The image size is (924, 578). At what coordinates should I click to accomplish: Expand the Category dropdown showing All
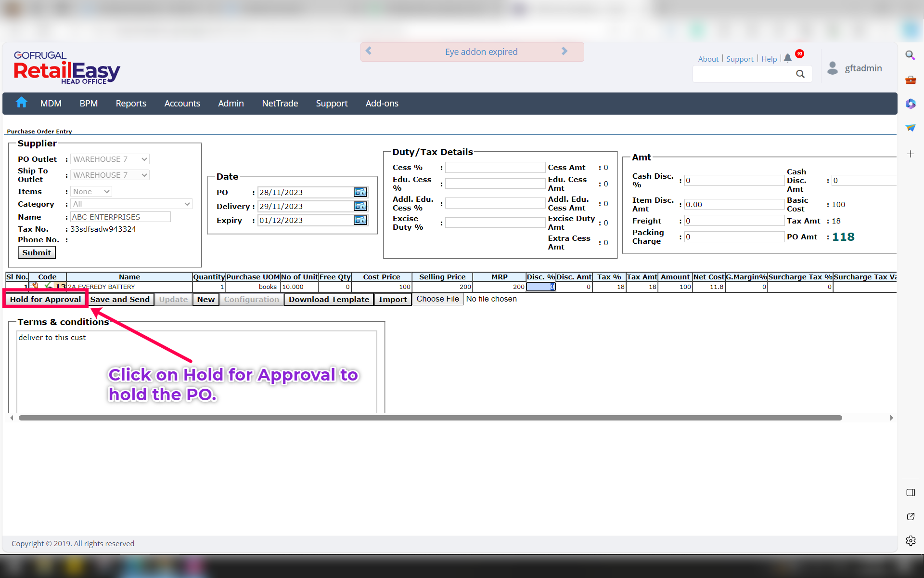click(131, 204)
